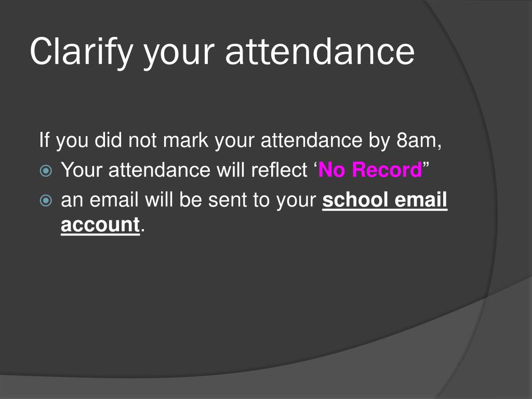Click the phrase 'If you did not mark'
The height and width of the screenshot is (399, 532).
tap(124, 140)
